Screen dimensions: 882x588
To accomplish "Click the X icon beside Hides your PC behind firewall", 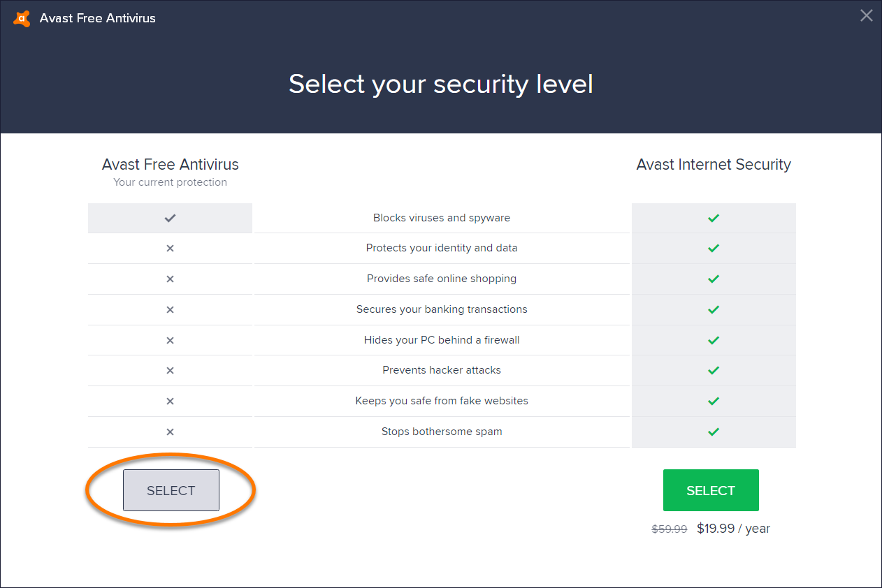I will coord(170,340).
